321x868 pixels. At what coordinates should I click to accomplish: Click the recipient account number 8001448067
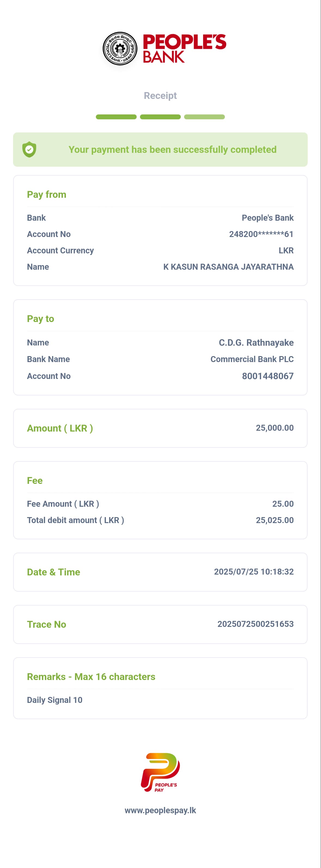point(267,376)
